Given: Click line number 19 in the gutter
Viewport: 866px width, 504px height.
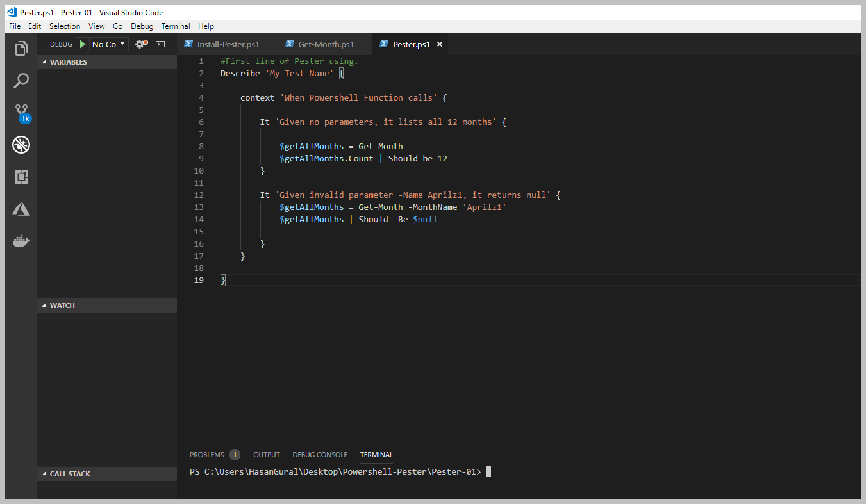Looking at the screenshot, I should pos(199,280).
